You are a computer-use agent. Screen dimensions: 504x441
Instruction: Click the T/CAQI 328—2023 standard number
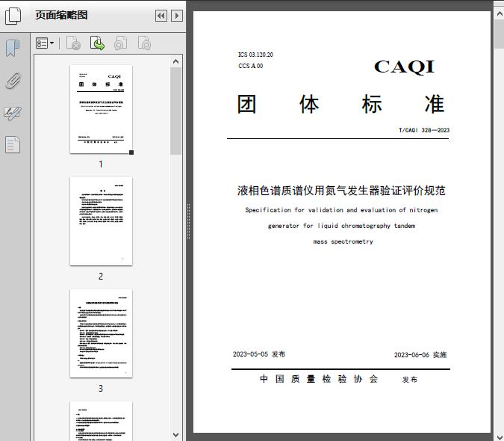click(424, 130)
